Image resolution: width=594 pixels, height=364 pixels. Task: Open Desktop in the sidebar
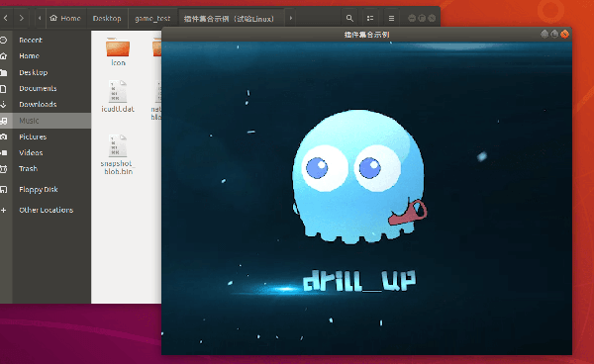pyautogui.click(x=46, y=72)
